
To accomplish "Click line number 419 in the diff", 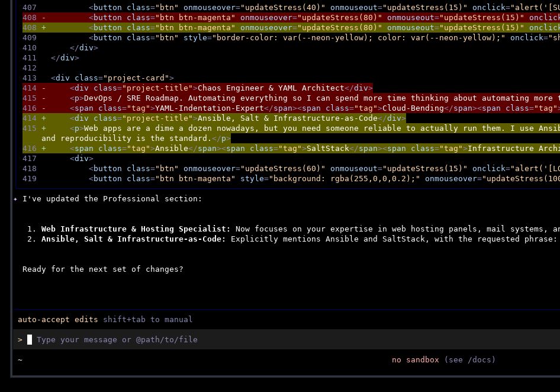I will tap(29, 179).
